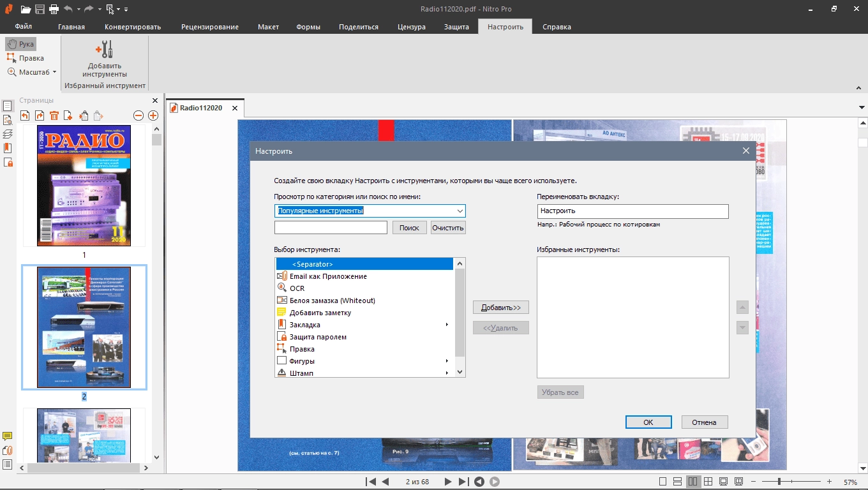This screenshot has height=490, width=868.
Task: Click the Undo arrow icon
Action: [x=68, y=9]
